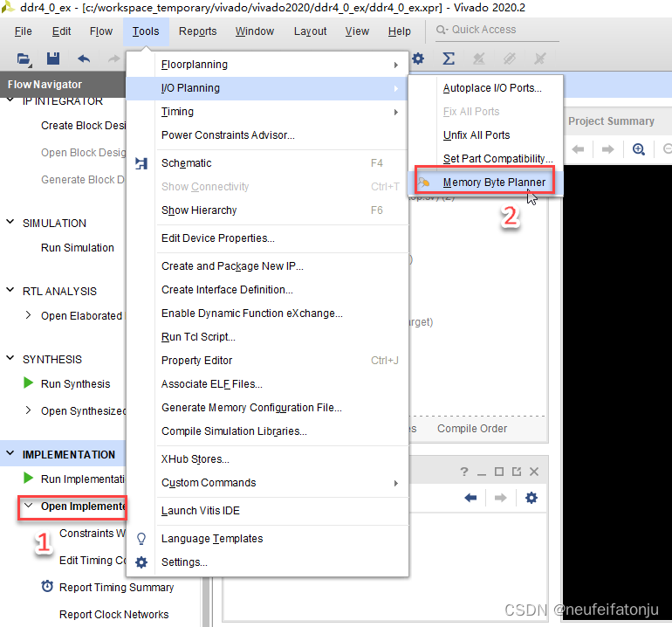The image size is (672, 627).
Task: Click the Quick Access search magnifier icon
Action: coord(442,30)
